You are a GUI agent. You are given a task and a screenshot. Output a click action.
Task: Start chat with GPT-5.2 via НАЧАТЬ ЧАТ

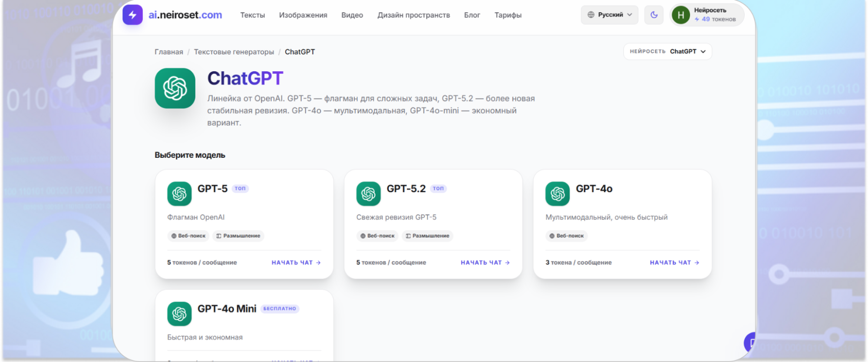pyautogui.click(x=485, y=262)
